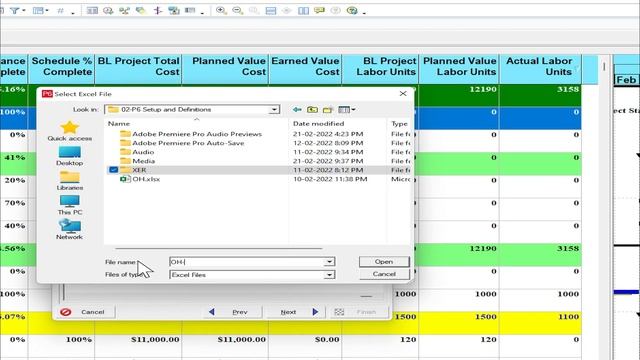640x360 pixels.
Task: Click Cancel in the Select Excel File dialog
Action: [x=384, y=274]
